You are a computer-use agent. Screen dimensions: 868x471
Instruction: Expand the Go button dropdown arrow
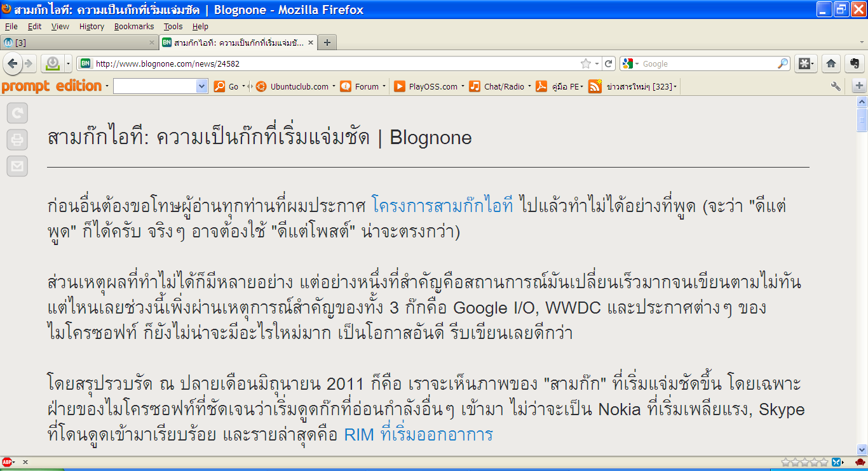pos(243,86)
